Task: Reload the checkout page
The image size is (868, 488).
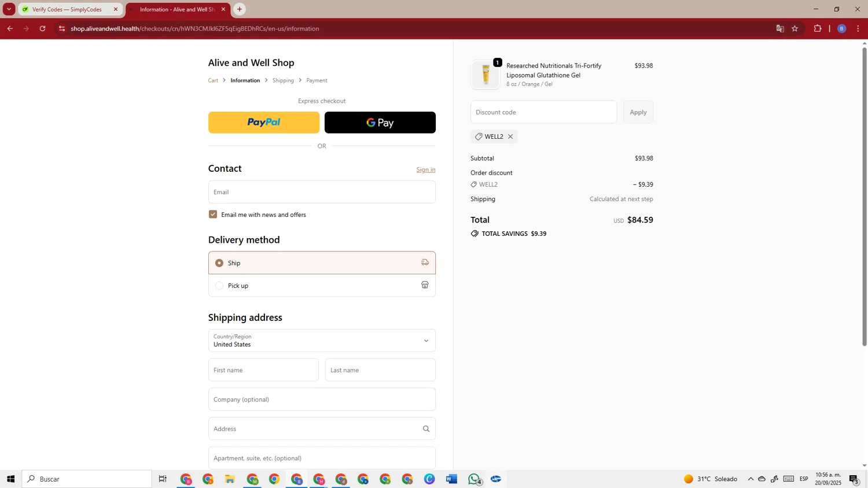Action: tap(42, 28)
